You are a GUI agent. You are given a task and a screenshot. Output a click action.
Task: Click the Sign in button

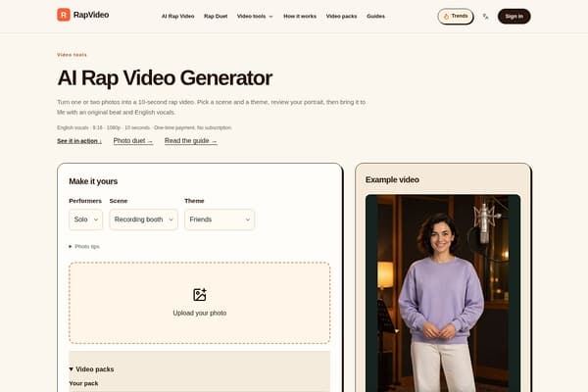[514, 16]
